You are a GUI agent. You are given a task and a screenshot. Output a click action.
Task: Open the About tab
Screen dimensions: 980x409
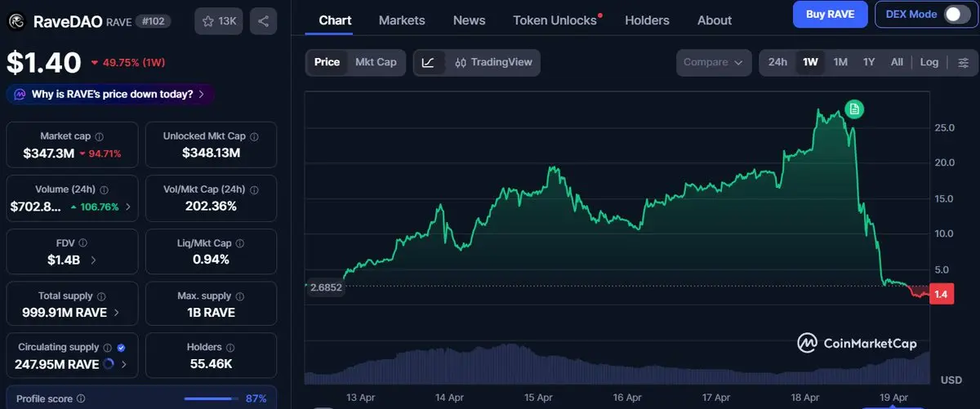pos(715,20)
